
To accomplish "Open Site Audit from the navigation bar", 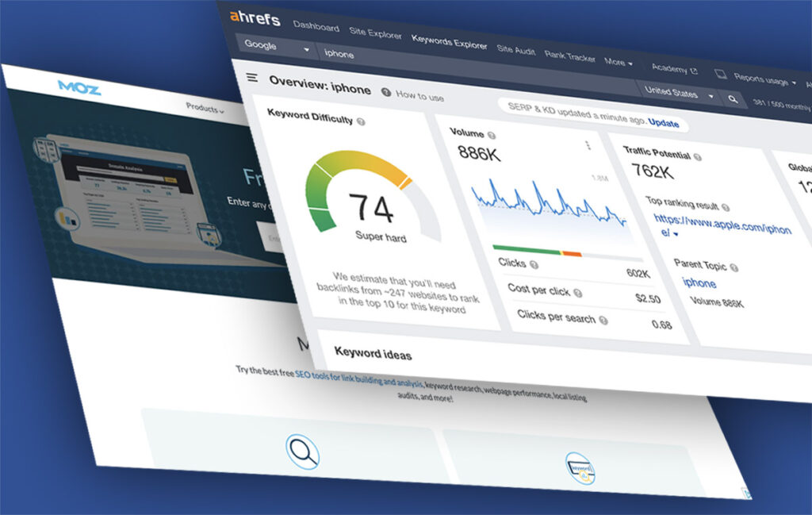I will pos(515,48).
